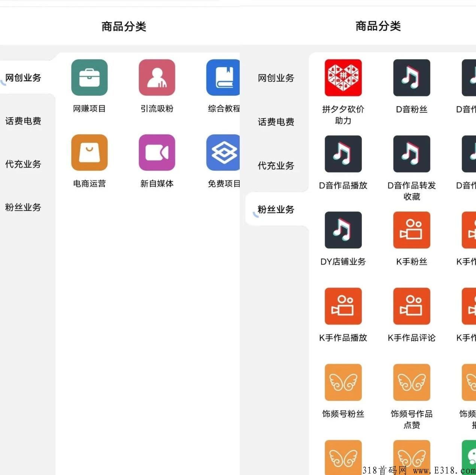Open the DY店铺业务 icon

coord(343,230)
